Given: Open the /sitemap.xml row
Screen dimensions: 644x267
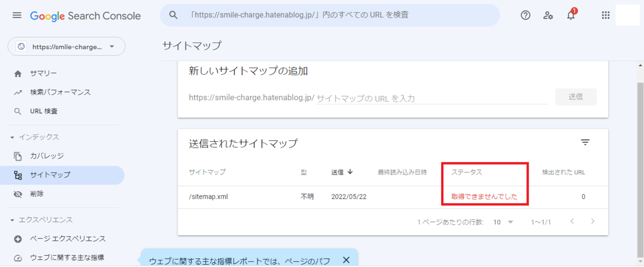Looking at the screenshot, I should tap(393, 197).
